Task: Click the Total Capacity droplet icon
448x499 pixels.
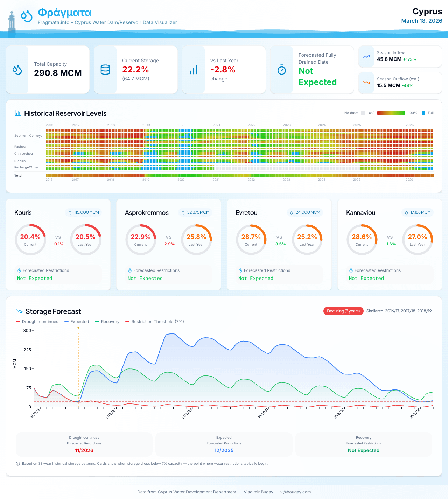Action: [x=17, y=70]
